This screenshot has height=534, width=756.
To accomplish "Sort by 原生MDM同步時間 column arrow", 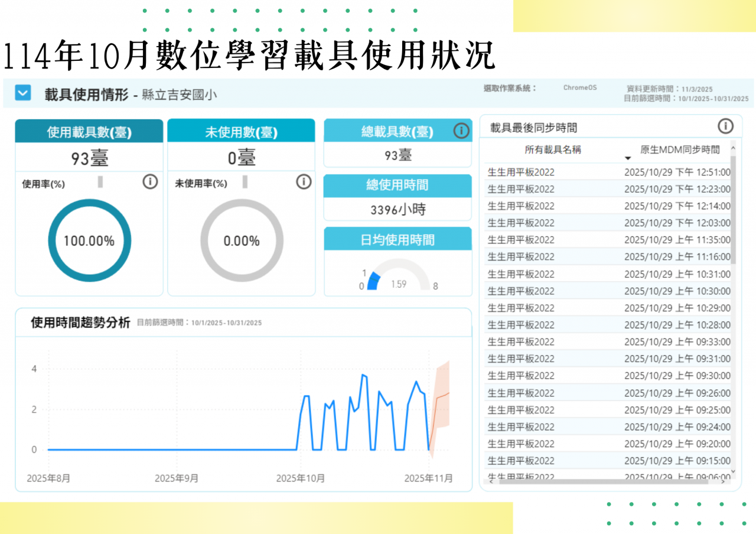I will [628, 159].
